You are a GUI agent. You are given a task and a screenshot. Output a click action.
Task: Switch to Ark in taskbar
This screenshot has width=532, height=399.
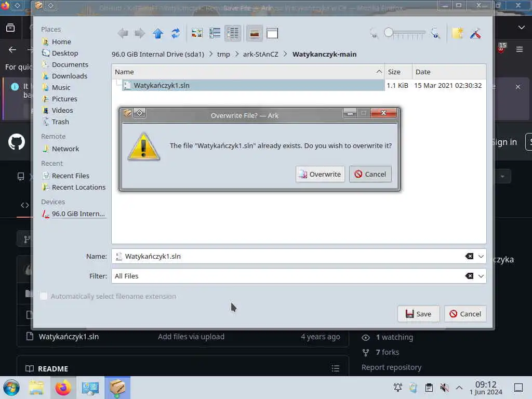(x=117, y=388)
